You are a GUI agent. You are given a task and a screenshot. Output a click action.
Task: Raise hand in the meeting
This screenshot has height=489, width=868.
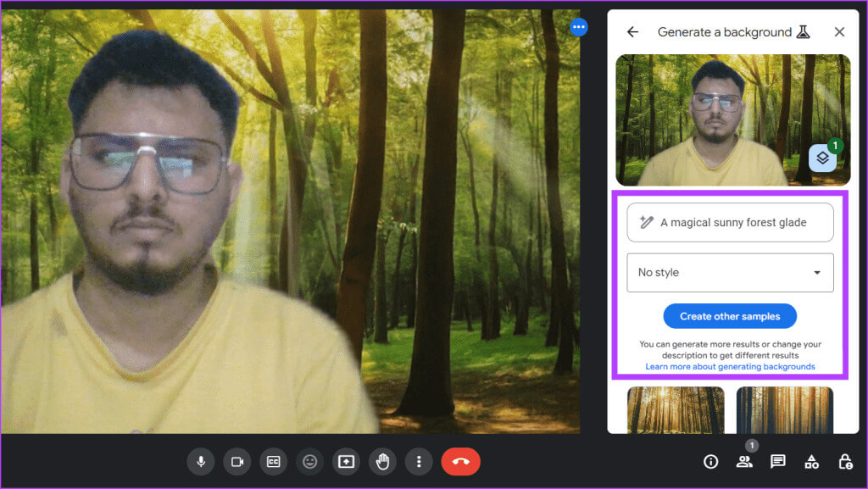[x=382, y=461]
